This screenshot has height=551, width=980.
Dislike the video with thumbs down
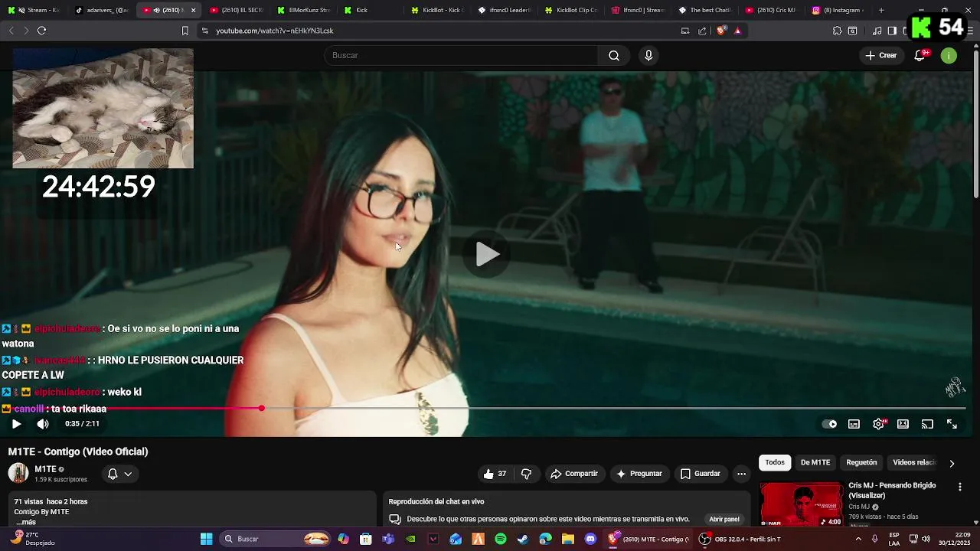click(x=526, y=474)
